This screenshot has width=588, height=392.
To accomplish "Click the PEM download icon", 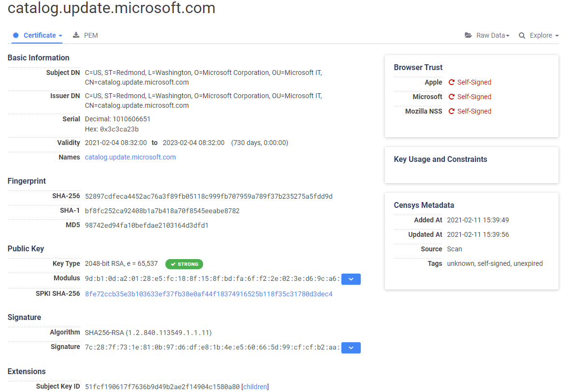I will click(76, 35).
